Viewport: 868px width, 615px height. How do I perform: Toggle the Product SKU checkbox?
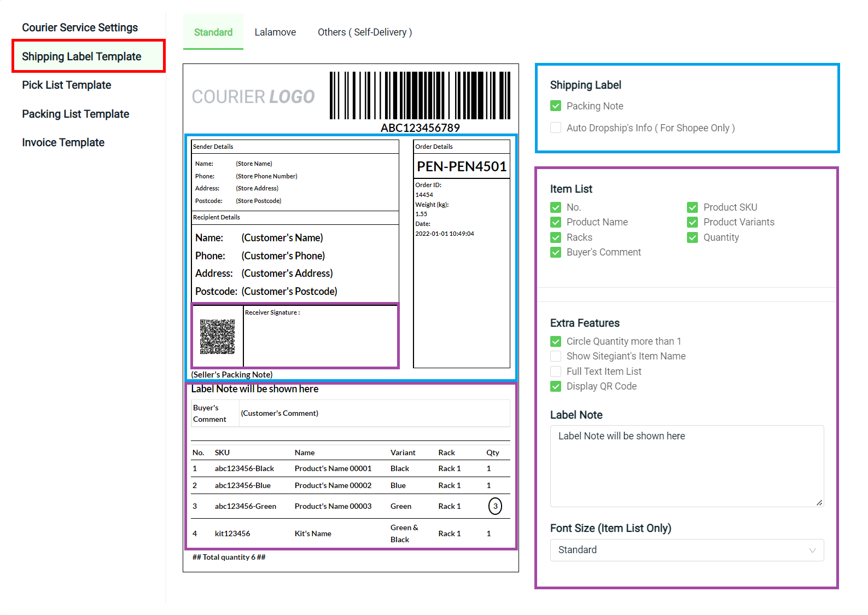click(x=692, y=207)
